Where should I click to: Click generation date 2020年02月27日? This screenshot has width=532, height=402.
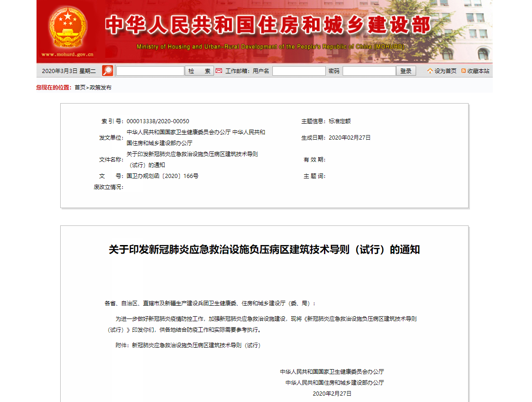(349, 137)
